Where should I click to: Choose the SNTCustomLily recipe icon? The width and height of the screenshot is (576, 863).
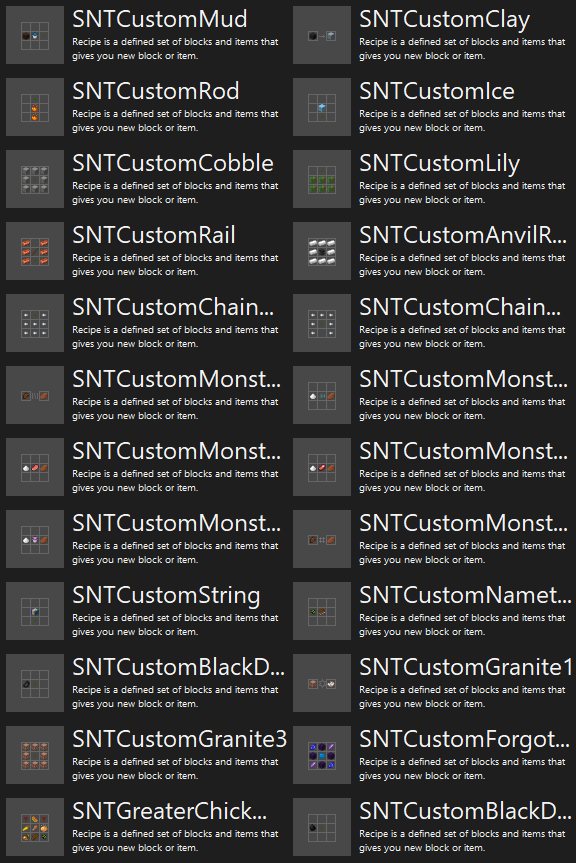[x=322, y=179]
